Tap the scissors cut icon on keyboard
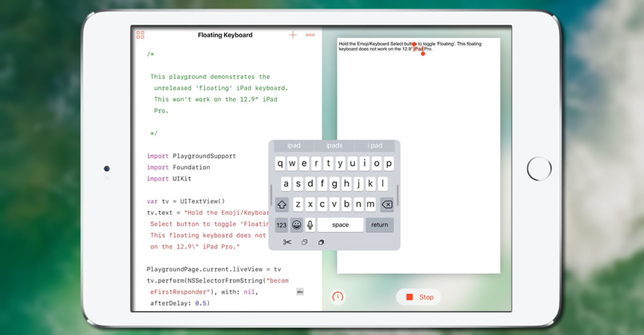644x335 pixels. pyautogui.click(x=287, y=242)
